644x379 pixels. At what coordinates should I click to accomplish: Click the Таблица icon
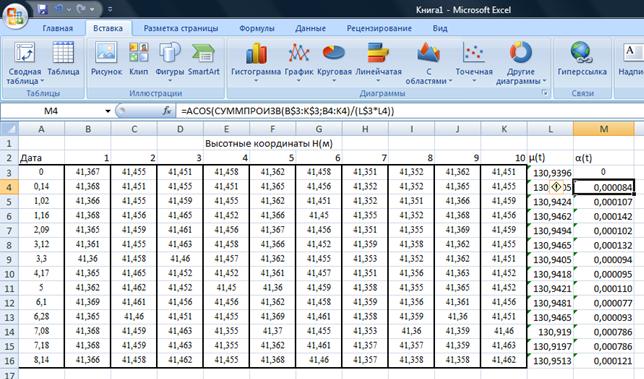click(x=63, y=59)
